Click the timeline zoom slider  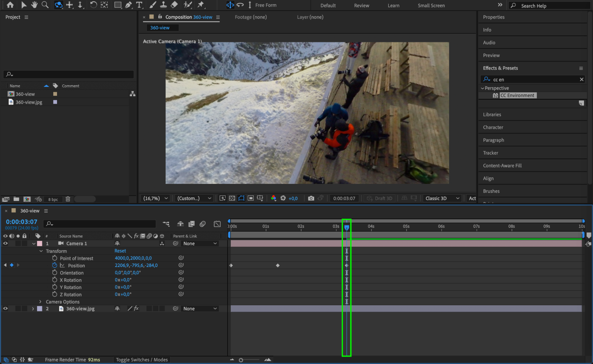point(241,360)
